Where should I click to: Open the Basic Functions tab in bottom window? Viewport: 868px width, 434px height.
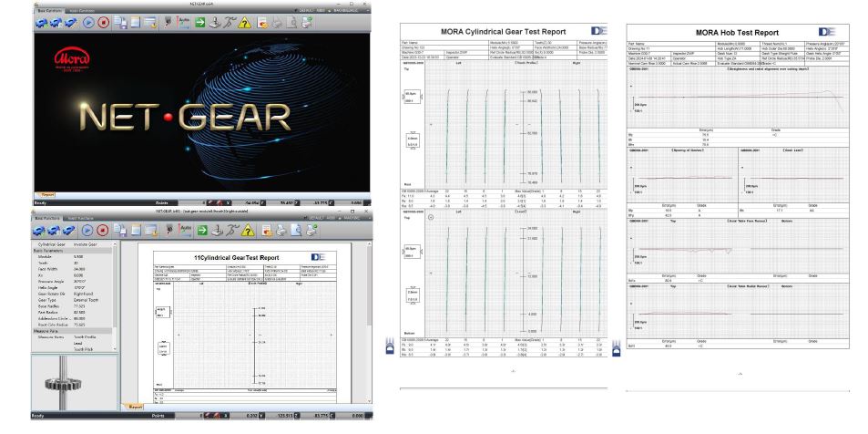pyautogui.click(x=47, y=218)
